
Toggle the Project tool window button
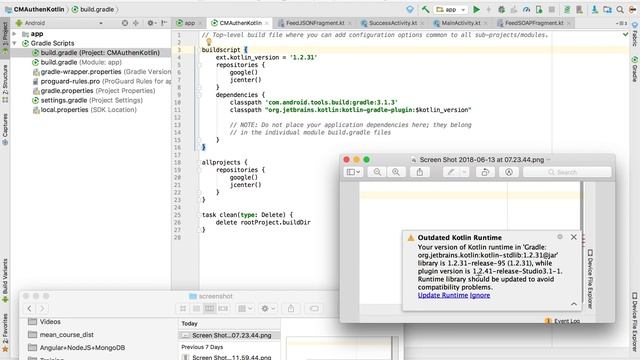pos(5,38)
